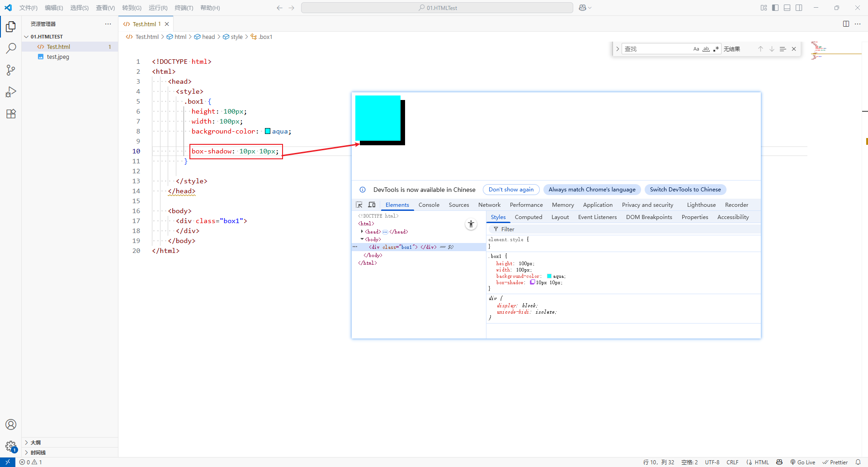Image resolution: width=868 pixels, height=467 pixels.
Task: Open the Source Control view
Action: point(11,70)
